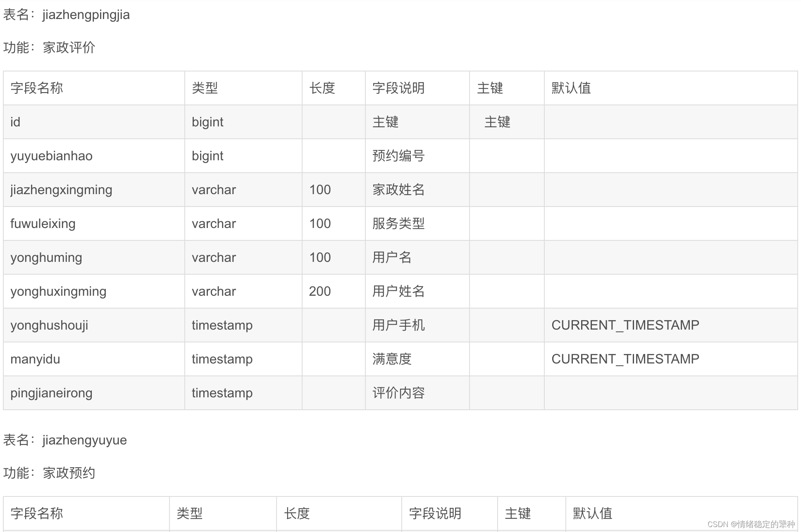Select the pingjianeirong field name
This screenshot has width=801, height=532.
(x=51, y=393)
